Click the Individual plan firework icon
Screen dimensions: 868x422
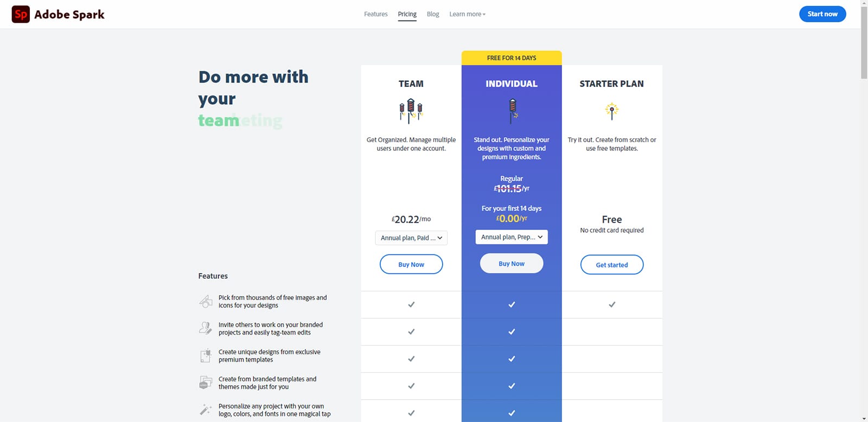512,111
